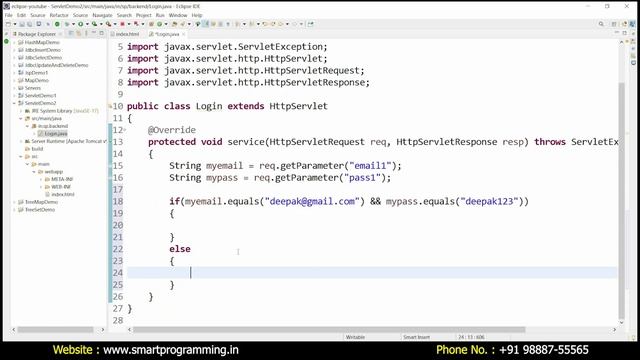Click the Coverage launch toolbar icon
The image size is (640, 360).
click(94, 24)
